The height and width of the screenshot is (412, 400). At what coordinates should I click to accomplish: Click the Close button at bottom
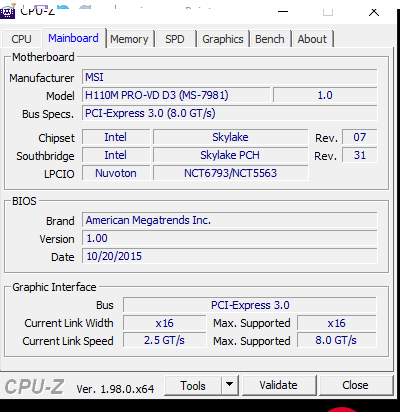click(x=356, y=385)
